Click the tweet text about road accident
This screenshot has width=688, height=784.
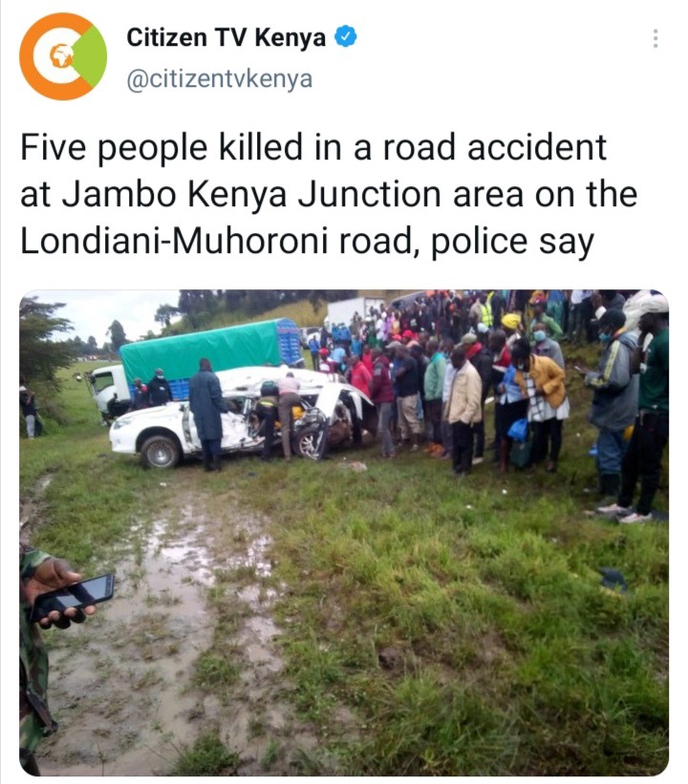(x=329, y=195)
